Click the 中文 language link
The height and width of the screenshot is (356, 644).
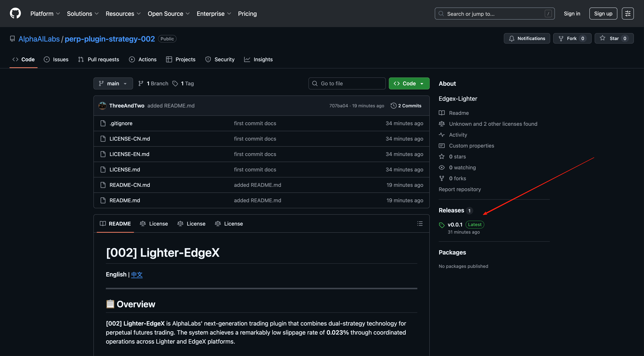137,274
